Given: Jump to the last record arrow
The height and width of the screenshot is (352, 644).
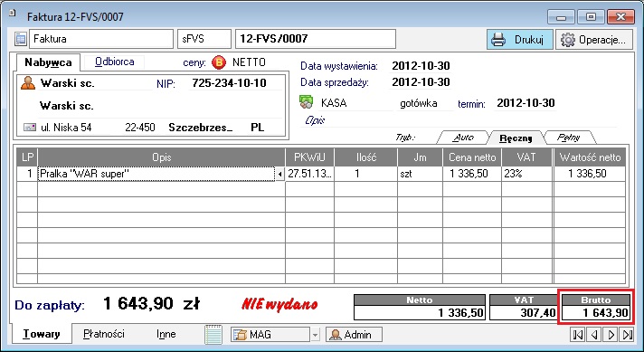Looking at the screenshot, I should coord(627,334).
